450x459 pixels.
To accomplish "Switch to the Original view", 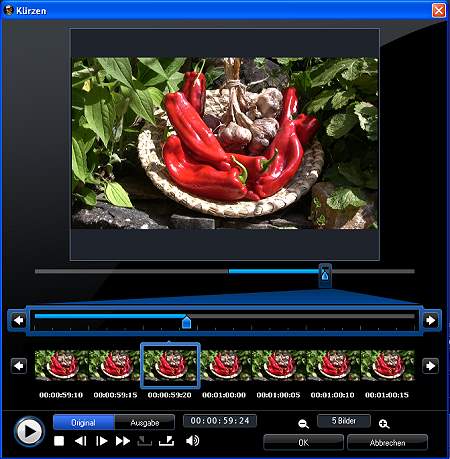I will click(x=84, y=422).
